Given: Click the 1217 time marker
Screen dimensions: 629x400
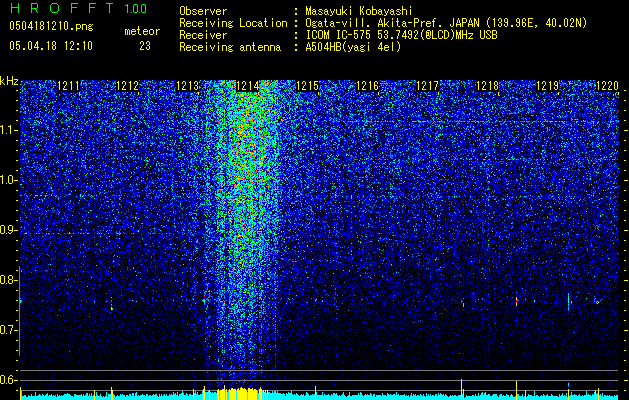Looking at the screenshot, I should [427, 86].
